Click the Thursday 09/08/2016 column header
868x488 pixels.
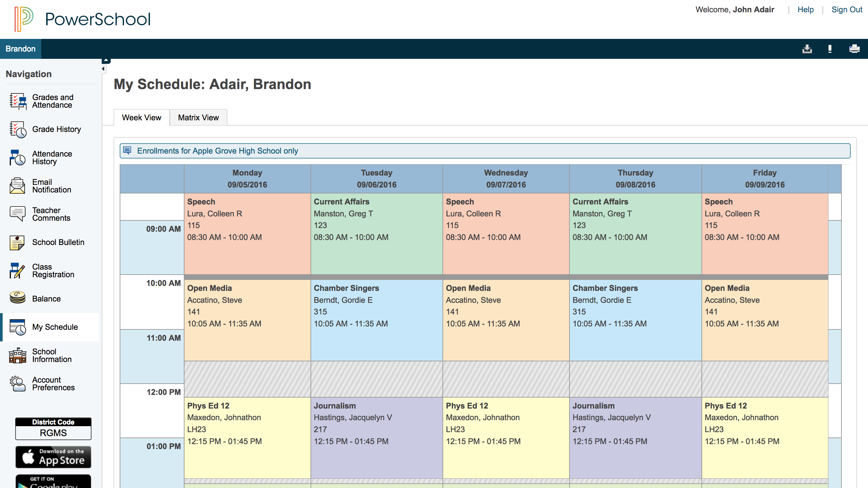[x=636, y=179]
